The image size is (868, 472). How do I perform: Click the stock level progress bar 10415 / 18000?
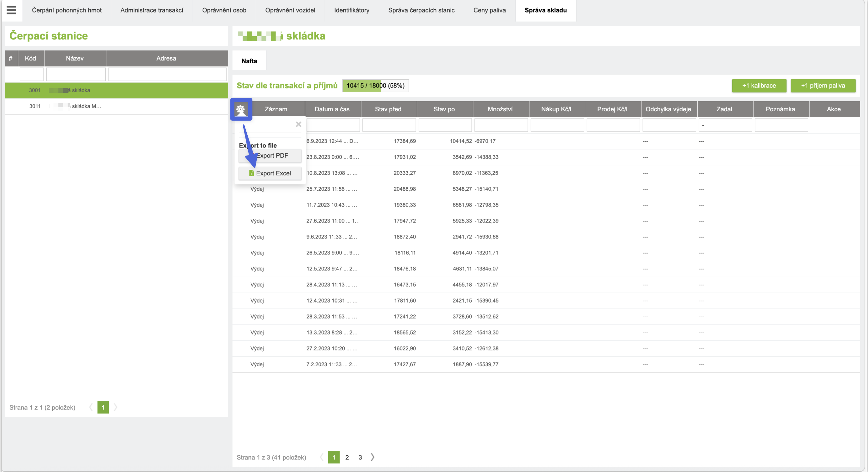375,86
